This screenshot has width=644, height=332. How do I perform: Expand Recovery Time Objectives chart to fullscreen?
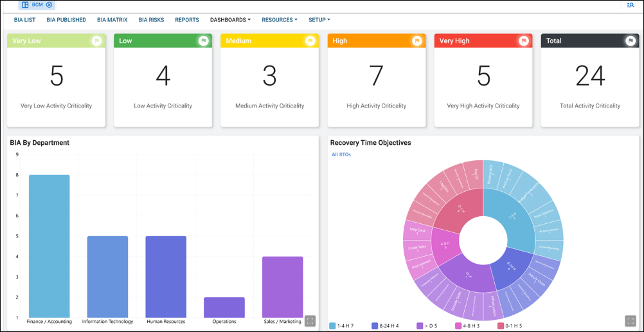(x=630, y=320)
